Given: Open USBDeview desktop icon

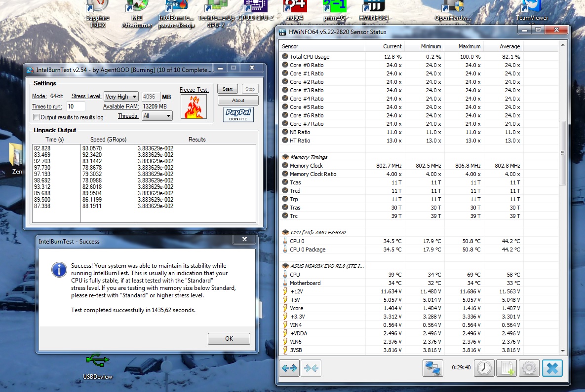Looking at the screenshot, I should [97, 367].
